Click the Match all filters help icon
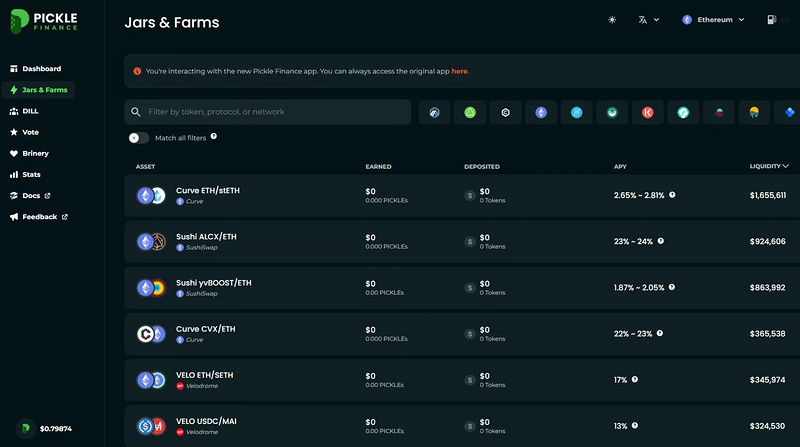This screenshot has width=800, height=447. coord(214,136)
